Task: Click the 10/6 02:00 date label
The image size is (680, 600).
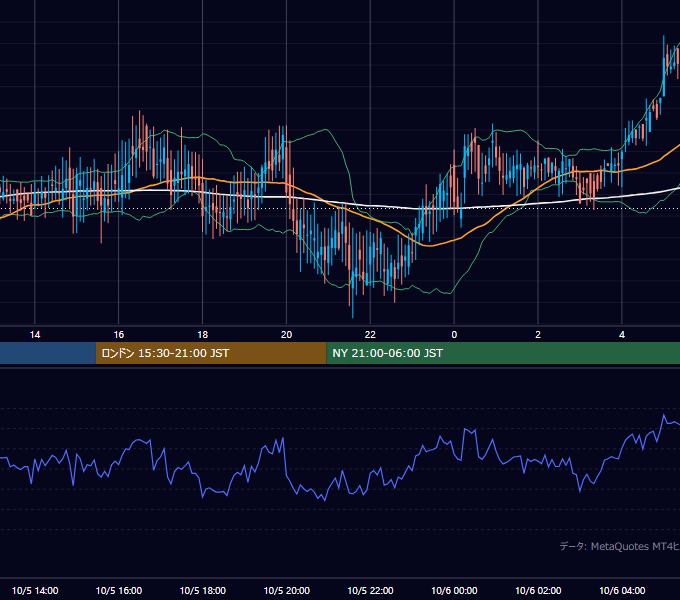Action: pos(538,590)
